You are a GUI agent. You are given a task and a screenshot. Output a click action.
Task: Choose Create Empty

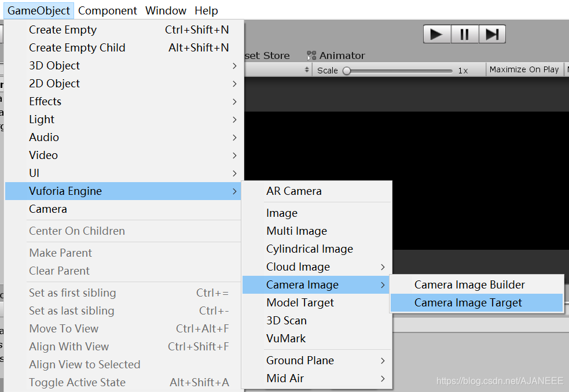(x=123, y=29)
